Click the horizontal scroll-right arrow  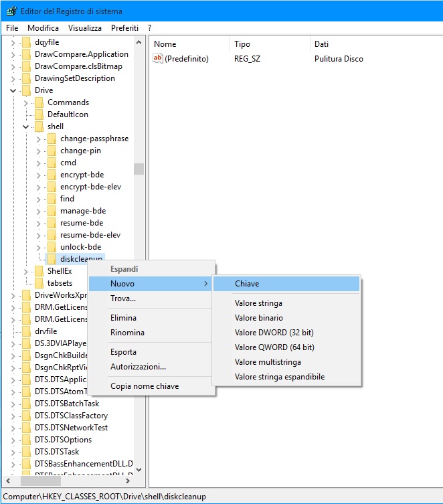[128, 481]
